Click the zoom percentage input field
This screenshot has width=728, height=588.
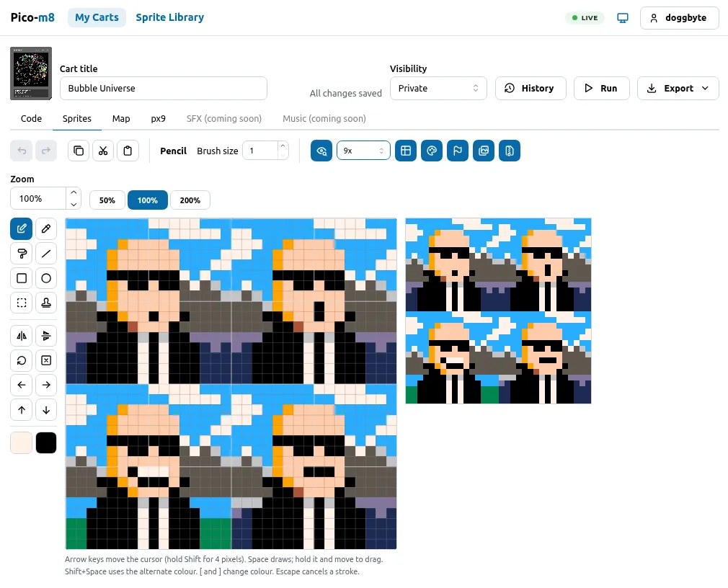coord(38,199)
